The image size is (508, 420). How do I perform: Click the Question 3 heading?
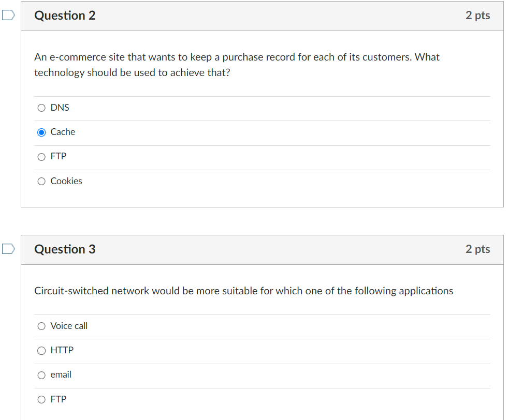pyautogui.click(x=65, y=249)
